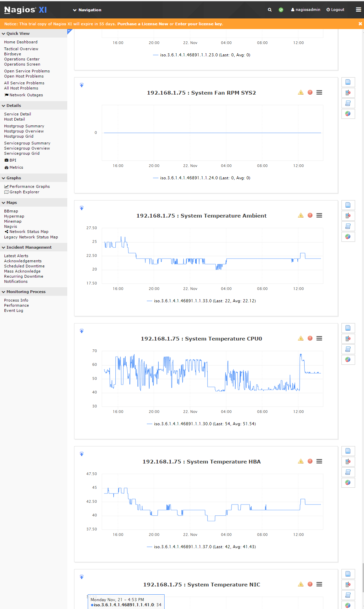Collapse the Maps sidebar section
The height and width of the screenshot is (609, 364).
33,203
